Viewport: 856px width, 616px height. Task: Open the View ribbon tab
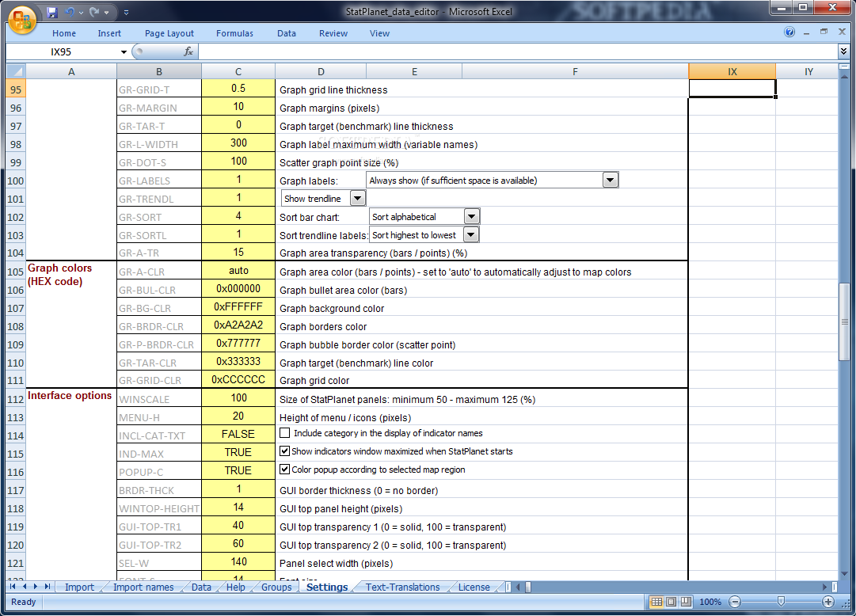click(379, 33)
